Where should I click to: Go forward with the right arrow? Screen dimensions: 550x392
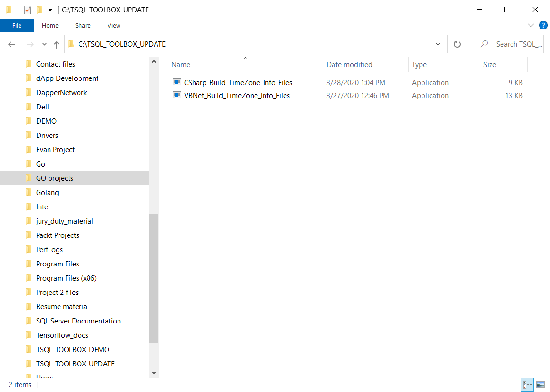click(x=30, y=44)
